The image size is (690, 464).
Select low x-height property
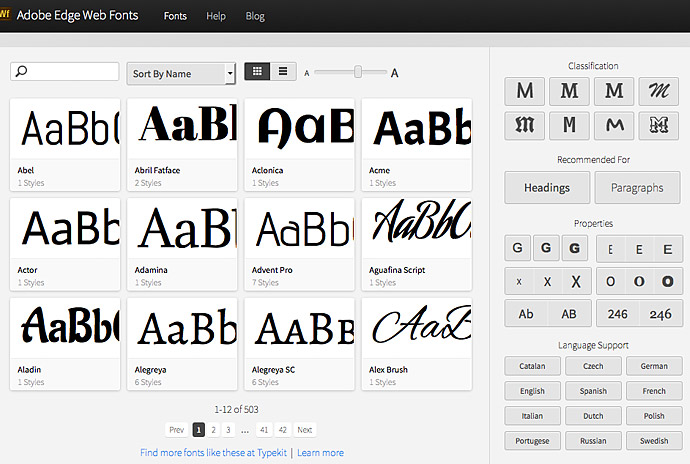pyautogui.click(x=519, y=281)
